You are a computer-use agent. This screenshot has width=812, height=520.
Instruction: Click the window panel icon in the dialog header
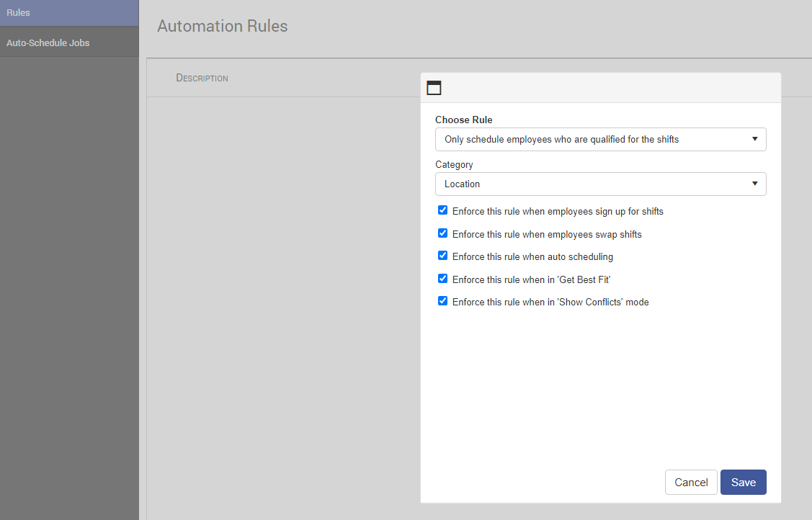434,86
